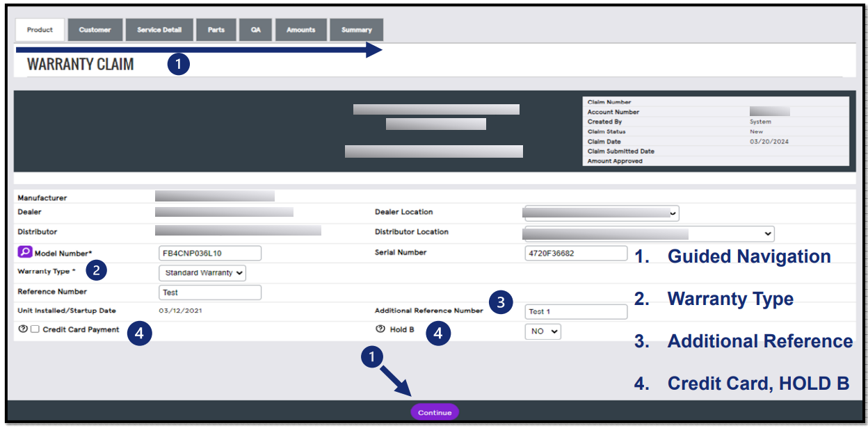Go to the QA tab

click(255, 29)
